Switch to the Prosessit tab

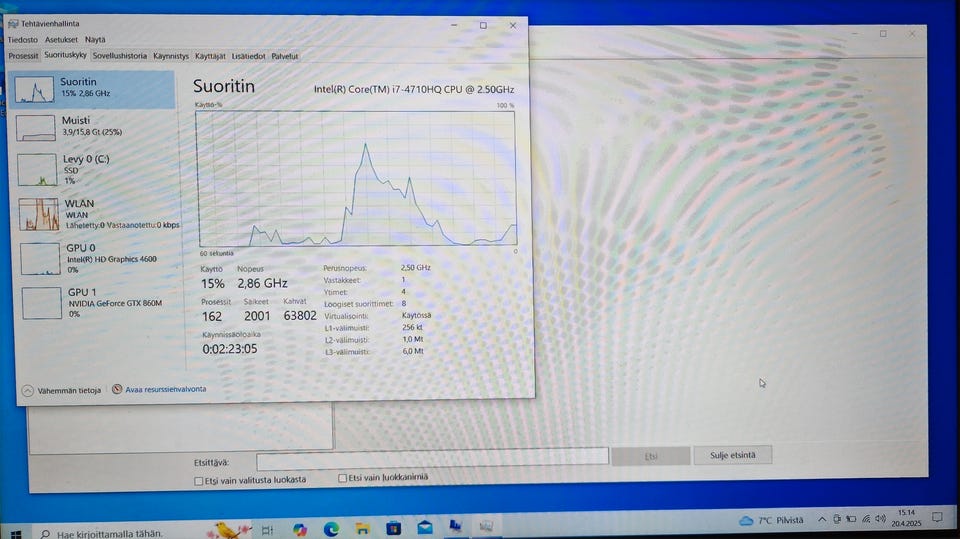tap(23, 56)
